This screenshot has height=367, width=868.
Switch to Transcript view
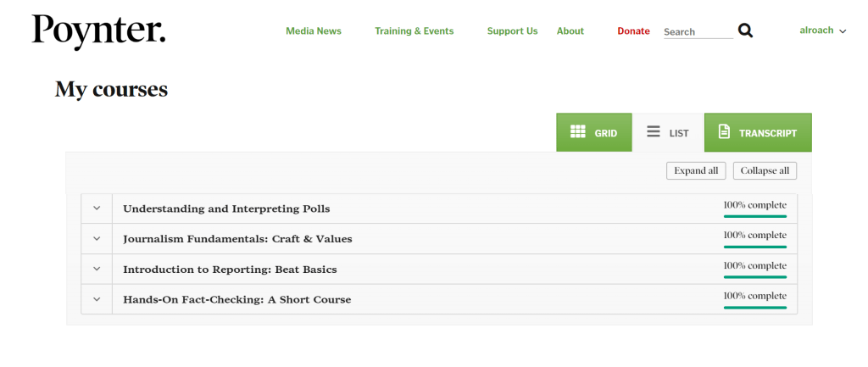pyautogui.click(x=757, y=133)
